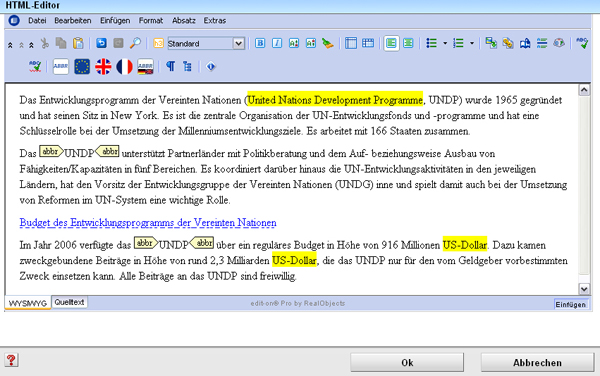
Task: Click the European Union flag icon
Action: pyautogui.click(x=82, y=67)
